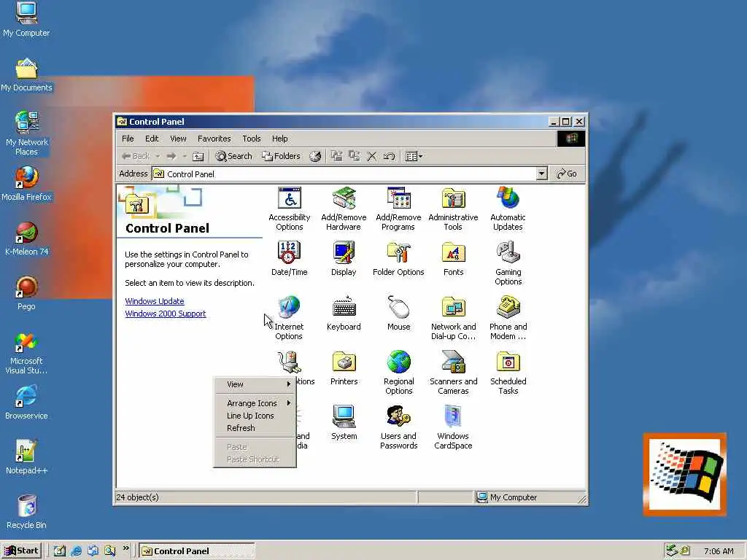747x560 pixels.
Task: Open the Back button history arrow
Action: (158, 156)
